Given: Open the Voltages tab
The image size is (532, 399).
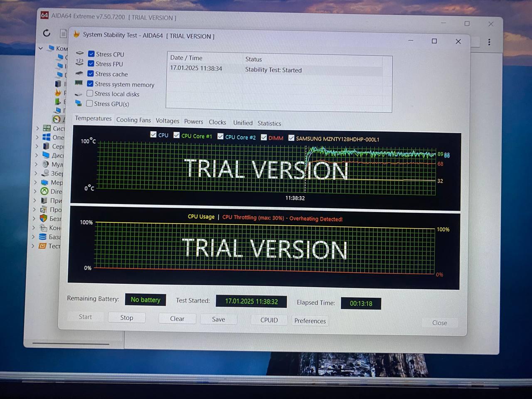Looking at the screenshot, I should click(167, 121).
